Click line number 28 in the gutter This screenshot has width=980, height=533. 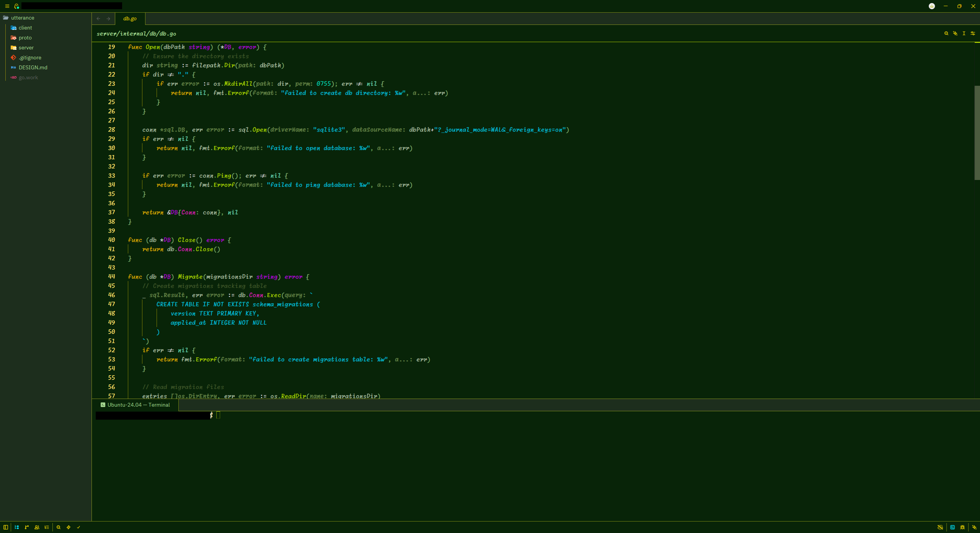click(111, 129)
